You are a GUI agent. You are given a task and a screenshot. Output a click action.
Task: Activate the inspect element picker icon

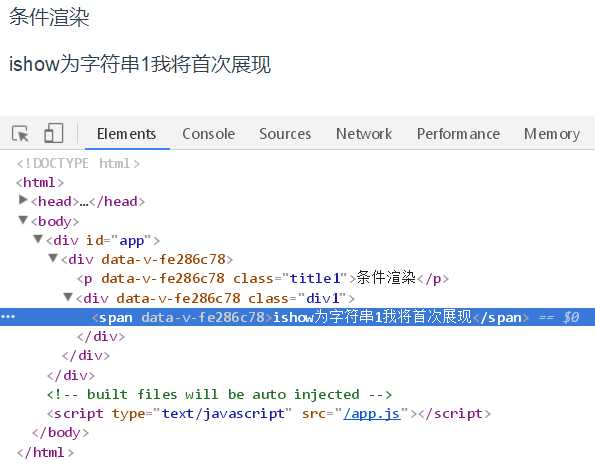[x=20, y=134]
